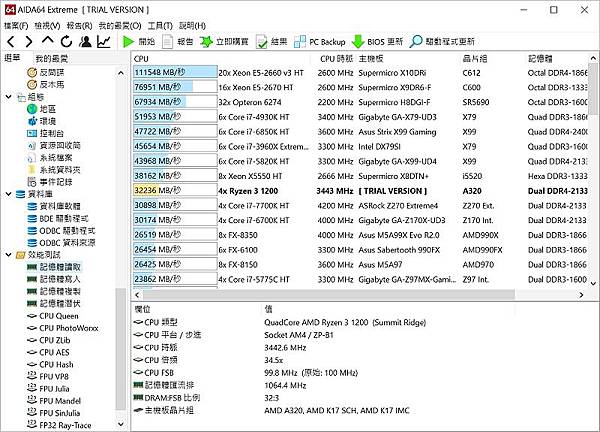Switch to the 我的最愛 favorites tab
Screen dimensions: 600x432
tap(52, 59)
